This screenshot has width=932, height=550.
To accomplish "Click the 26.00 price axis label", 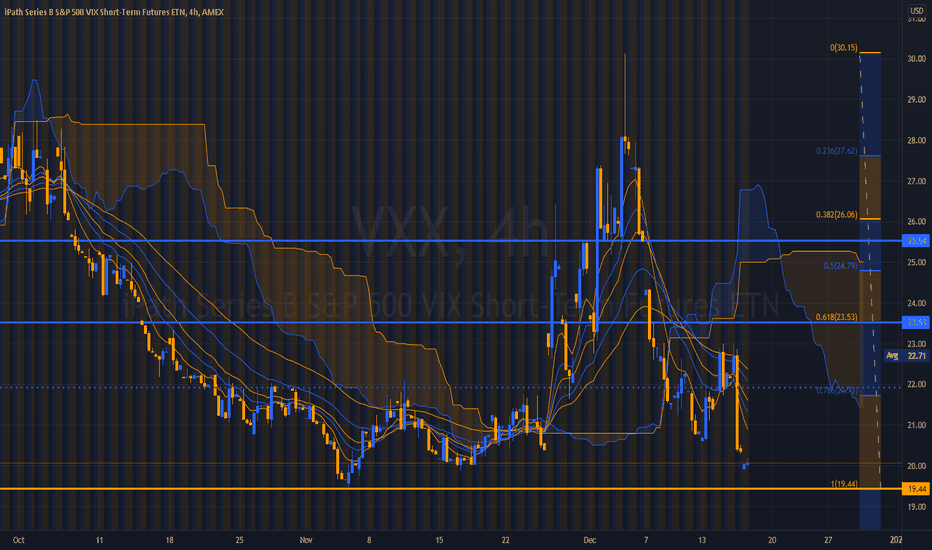I will 917,221.
